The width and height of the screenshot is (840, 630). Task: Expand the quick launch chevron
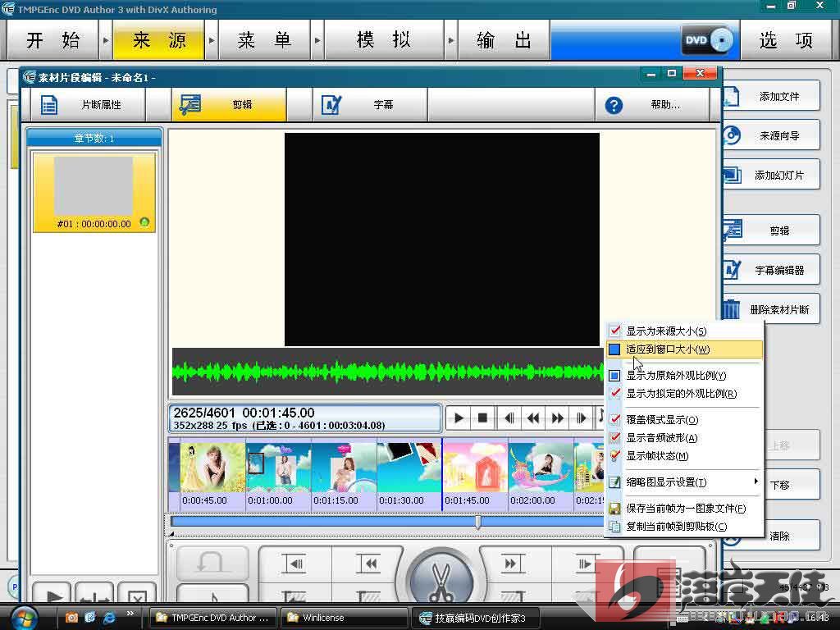click(x=130, y=614)
